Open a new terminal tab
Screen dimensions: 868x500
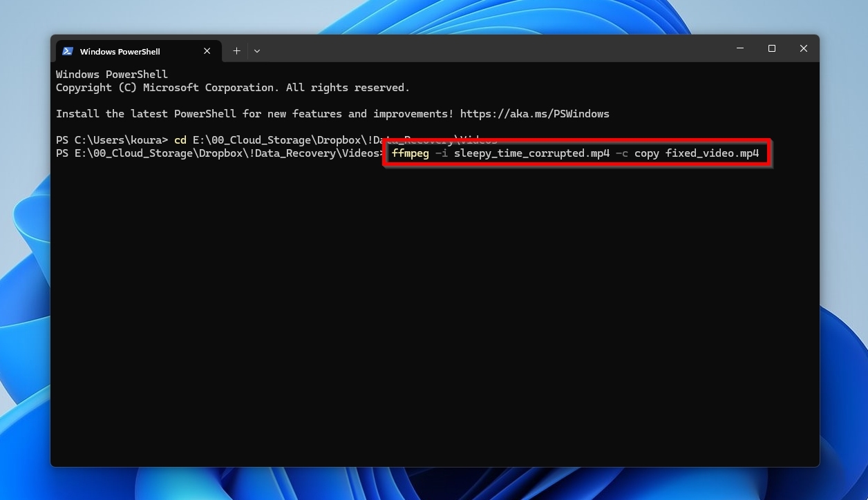pos(236,51)
